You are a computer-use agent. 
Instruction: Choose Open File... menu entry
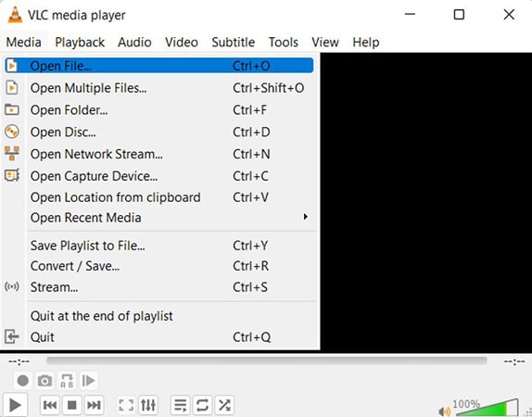tap(159, 66)
